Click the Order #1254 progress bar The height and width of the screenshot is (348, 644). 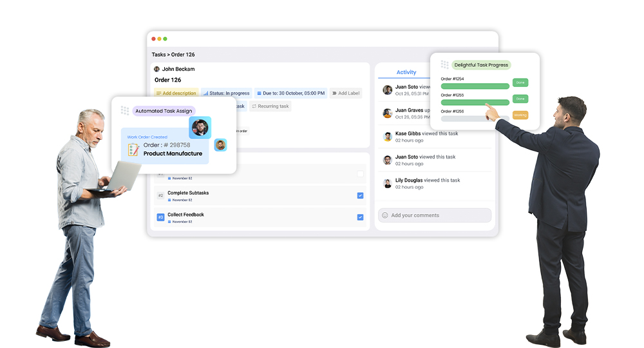pos(475,86)
